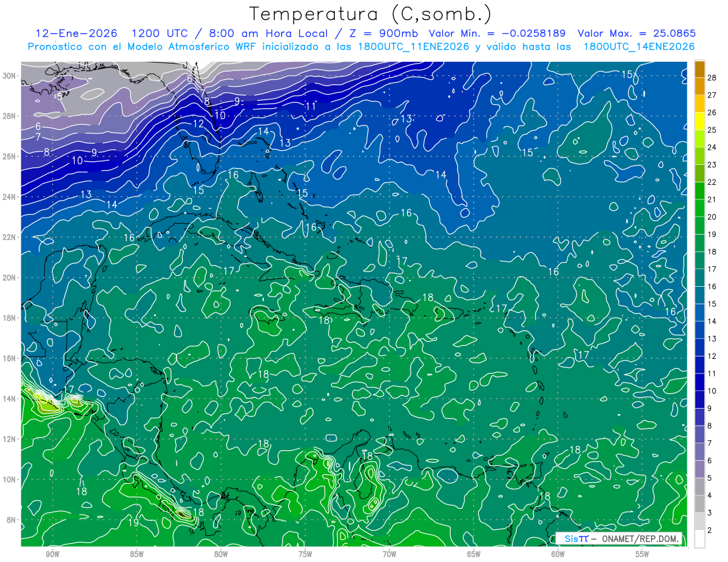
Task: Click the color bar legend value 25
Action: pyautogui.click(x=712, y=130)
